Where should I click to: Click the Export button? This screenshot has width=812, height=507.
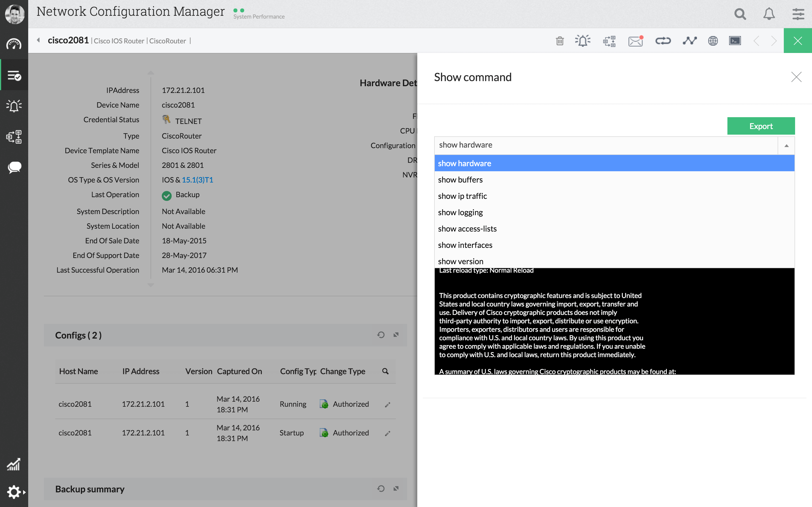pyautogui.click(x=761, y=126)
